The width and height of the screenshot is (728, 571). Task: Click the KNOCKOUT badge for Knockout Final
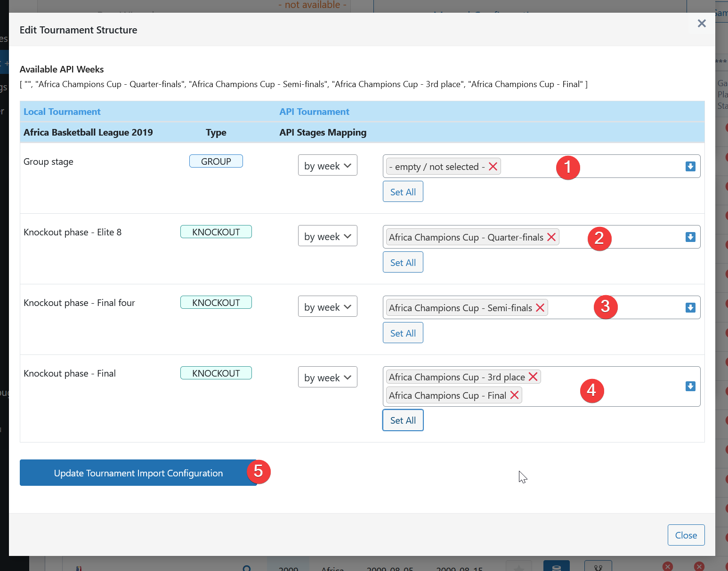tap(216, 373)
